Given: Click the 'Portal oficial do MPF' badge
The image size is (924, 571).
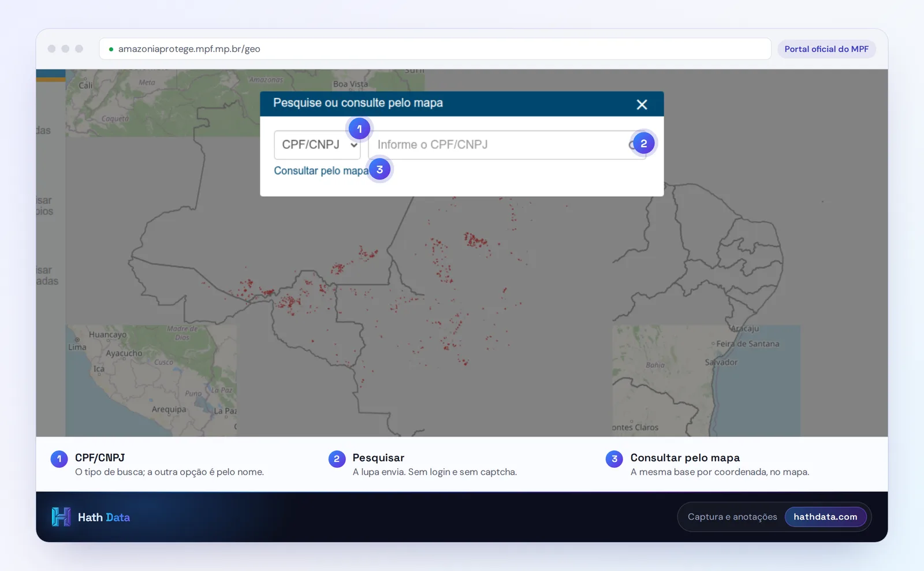Looking at the screenshot, I should tap(826, 49).
